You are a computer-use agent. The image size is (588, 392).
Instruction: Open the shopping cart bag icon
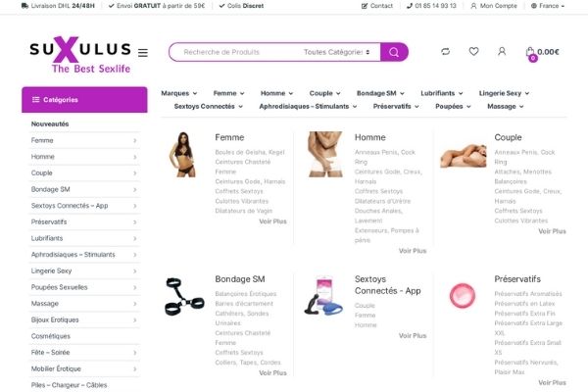(530, 52)
